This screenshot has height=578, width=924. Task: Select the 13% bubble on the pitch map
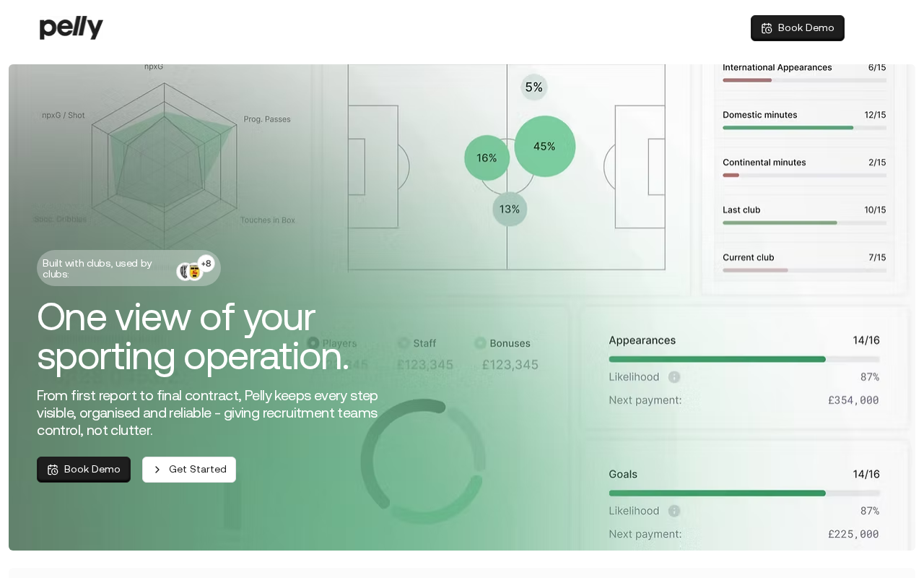click(x=510, y=209)
